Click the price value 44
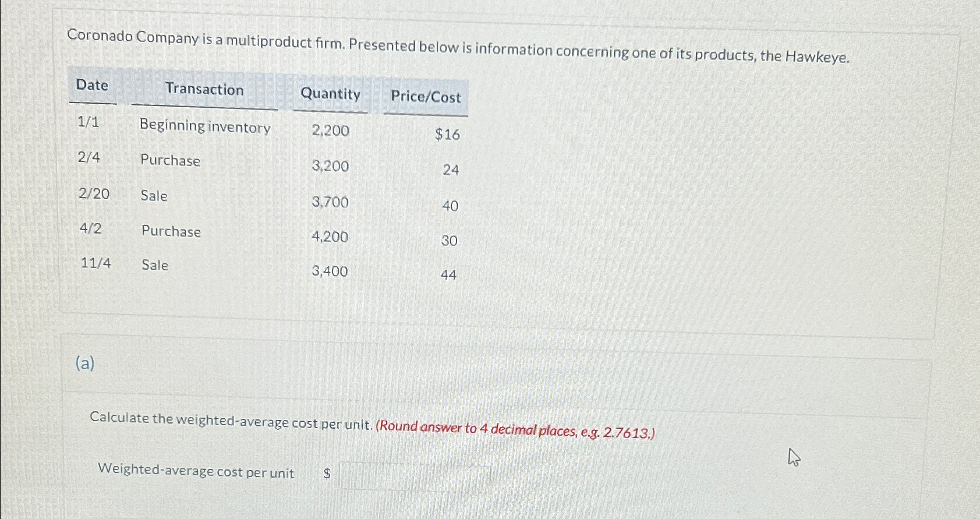Screen dimensions: 980x519 448,274
